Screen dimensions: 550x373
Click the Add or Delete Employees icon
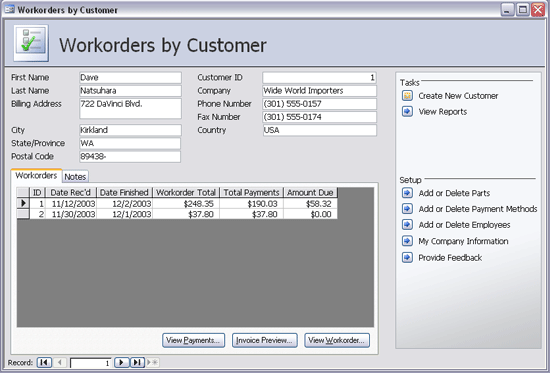(x=407, y=225)
